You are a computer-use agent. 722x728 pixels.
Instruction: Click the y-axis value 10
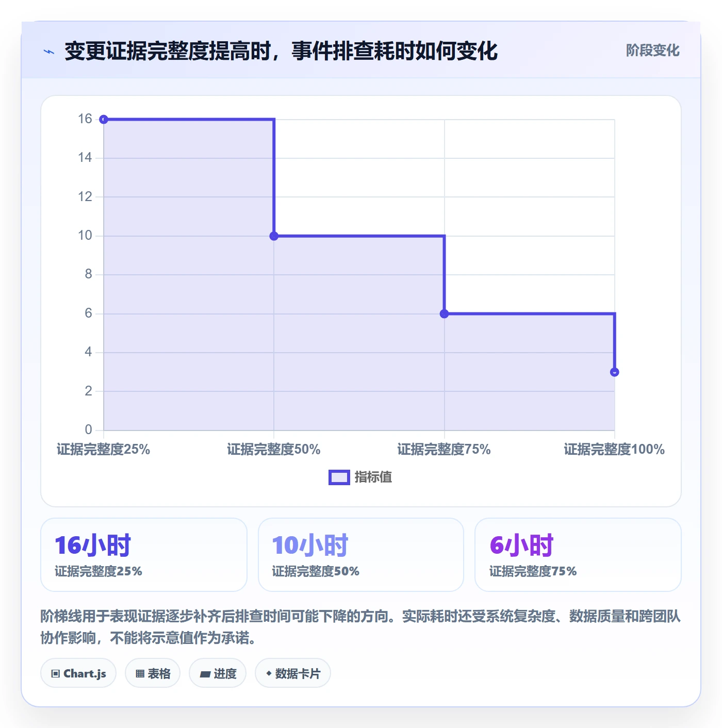click(85, 236)
